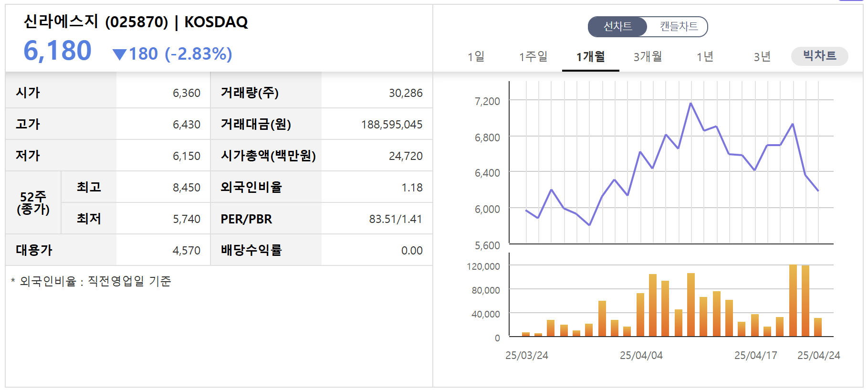Select the 1년 period tab
Screen dimensions: 868x391
705,57
